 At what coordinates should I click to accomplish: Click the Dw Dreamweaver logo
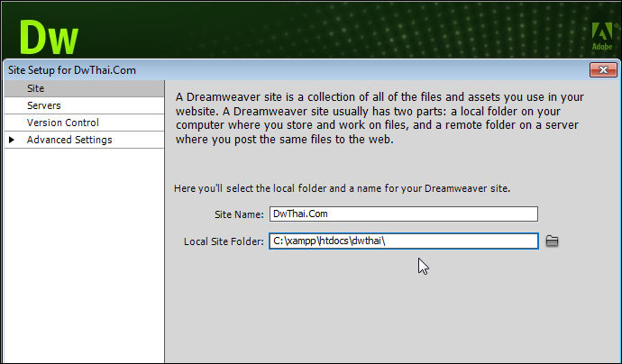(49, 37)
